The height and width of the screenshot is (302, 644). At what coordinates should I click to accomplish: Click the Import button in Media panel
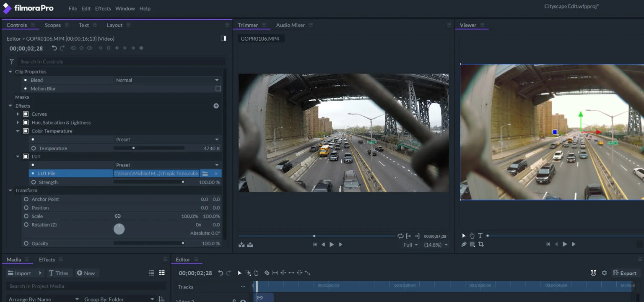[19, 273]
